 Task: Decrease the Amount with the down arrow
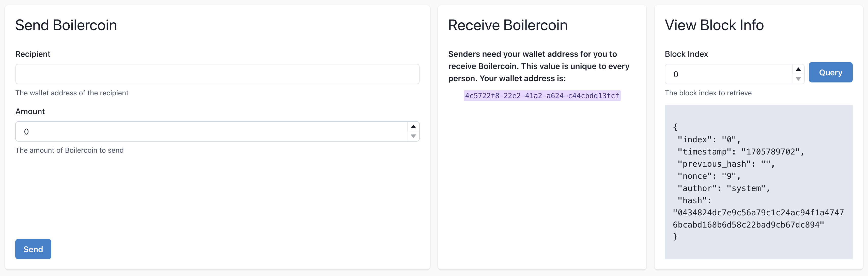(x=413, y=136)
